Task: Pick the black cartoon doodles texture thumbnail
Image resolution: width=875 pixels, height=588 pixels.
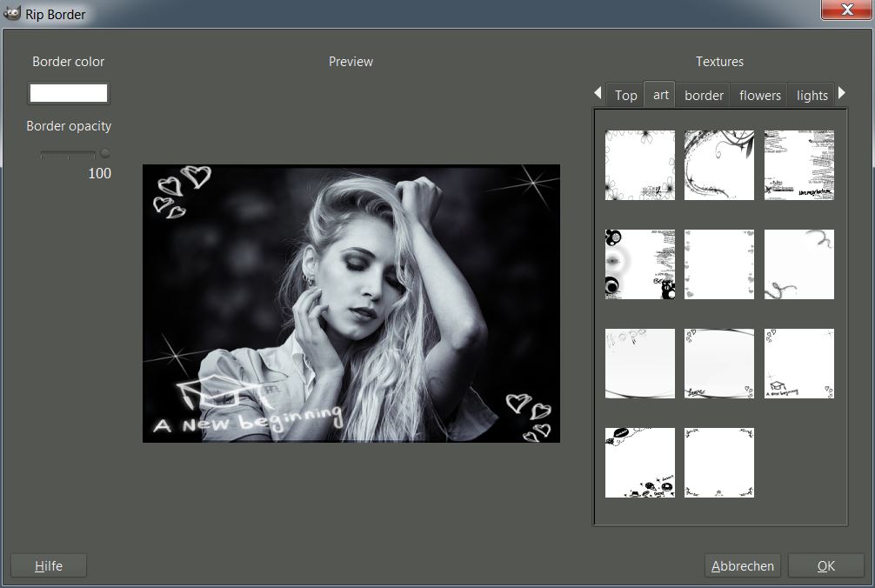Action: (x=639, y=463)
